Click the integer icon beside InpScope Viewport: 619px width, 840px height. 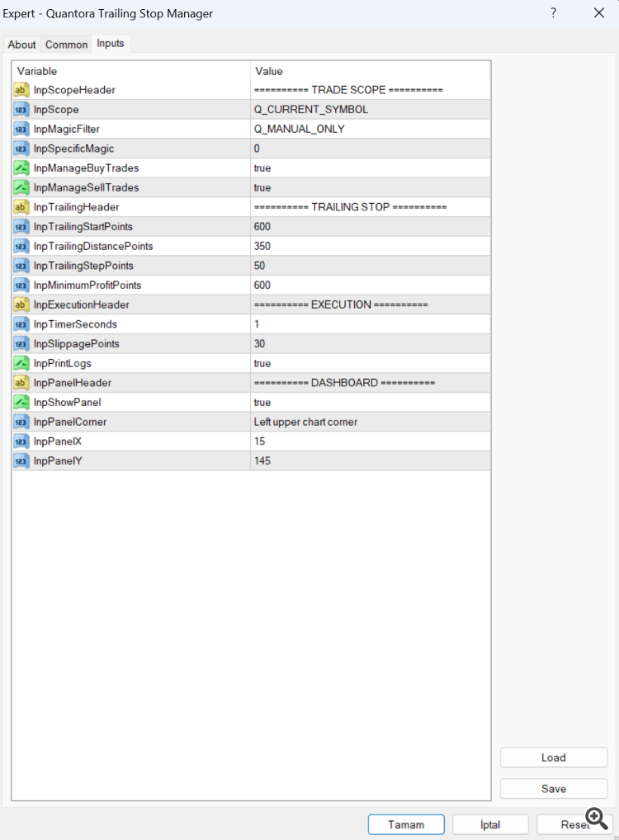(x=21, y=109)
